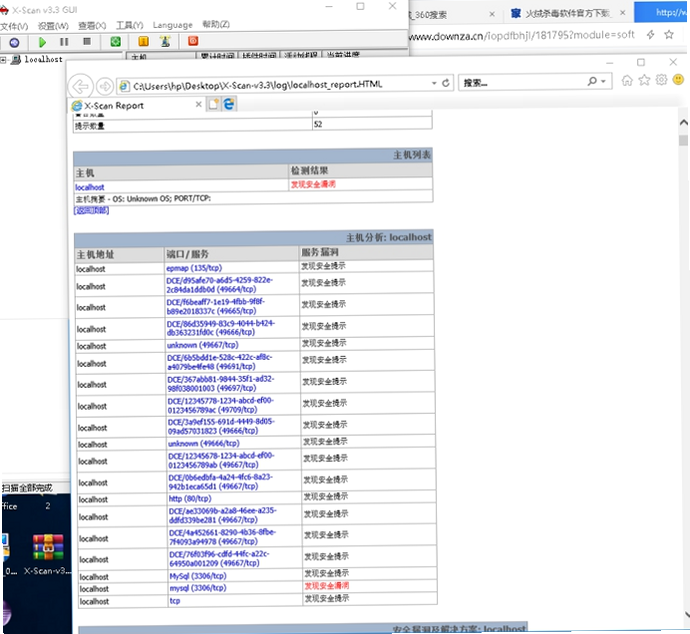This screenshot has width=690, height=634.
Task: Pause the X-Scan scan
Action: click(64, 42)
